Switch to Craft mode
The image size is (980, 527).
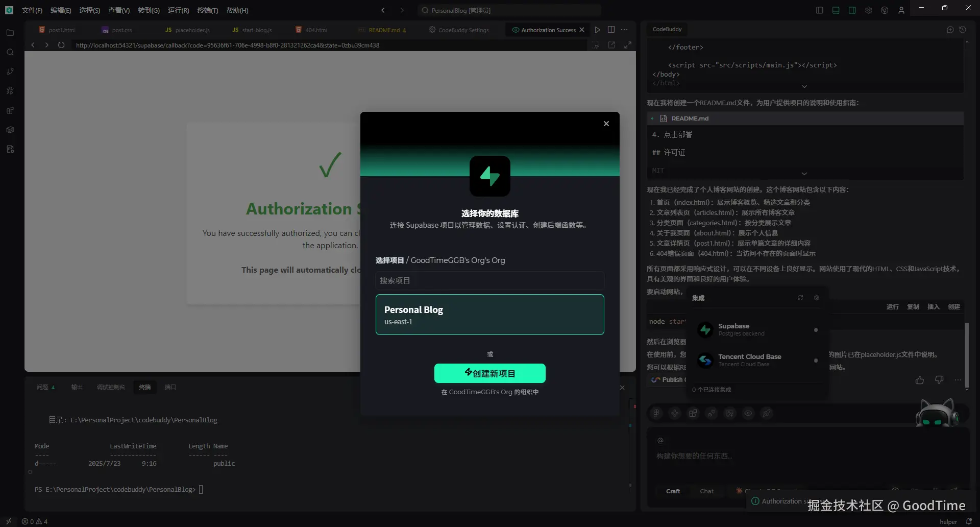(673, 491)
